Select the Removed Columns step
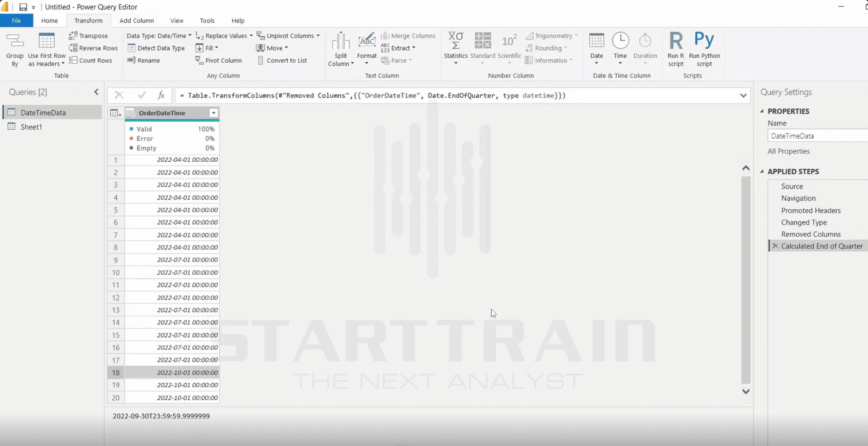Viewport: 868px width, 446px height. (x=811, y=234)
